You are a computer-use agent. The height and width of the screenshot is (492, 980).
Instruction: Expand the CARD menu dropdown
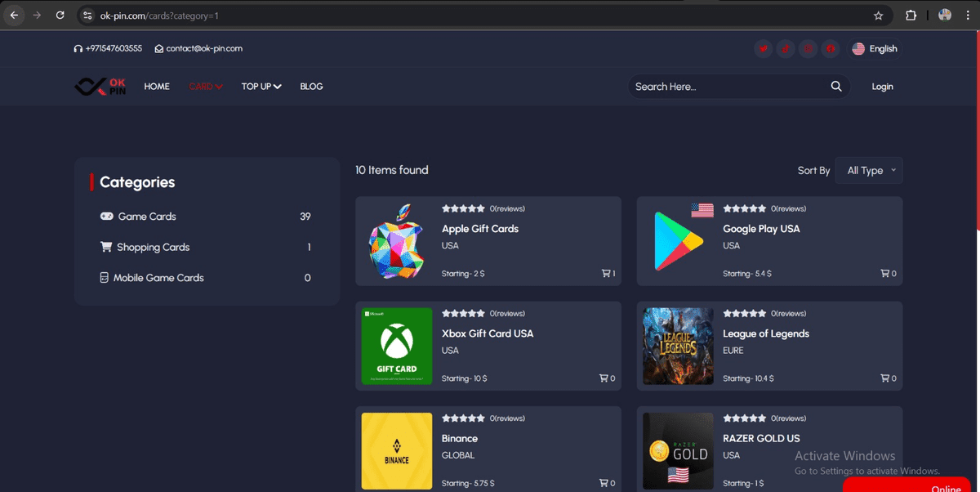[x=206, y=87]
